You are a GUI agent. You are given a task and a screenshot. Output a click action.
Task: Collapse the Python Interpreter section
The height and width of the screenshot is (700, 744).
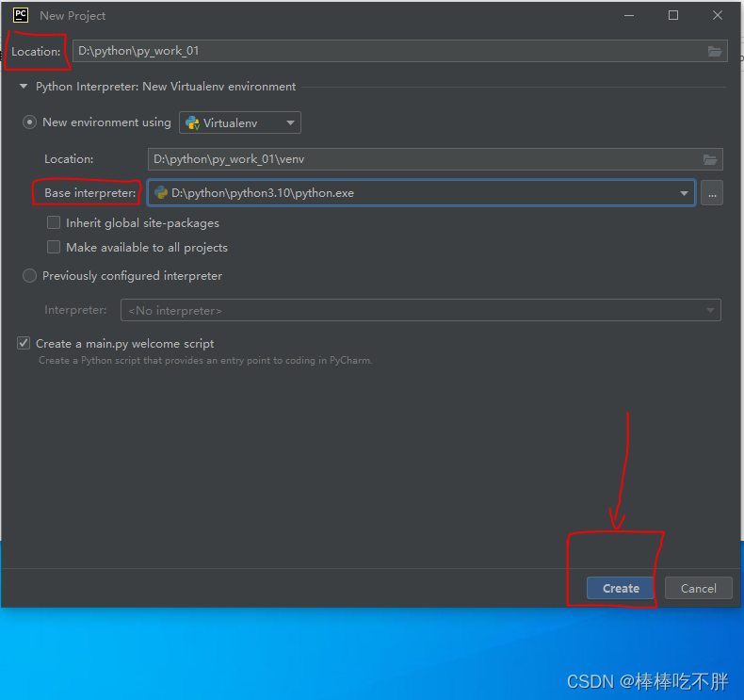tap(23, 87)
